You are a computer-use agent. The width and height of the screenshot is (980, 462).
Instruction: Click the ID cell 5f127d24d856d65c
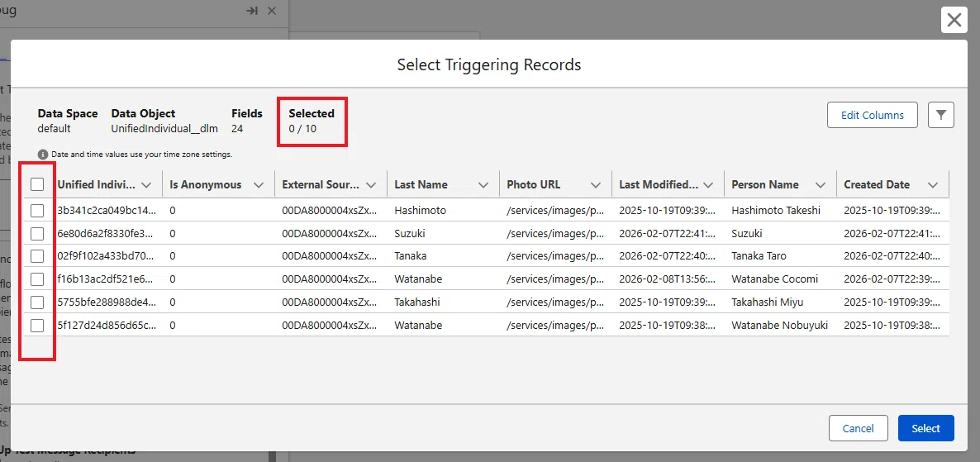coord(107,325)
